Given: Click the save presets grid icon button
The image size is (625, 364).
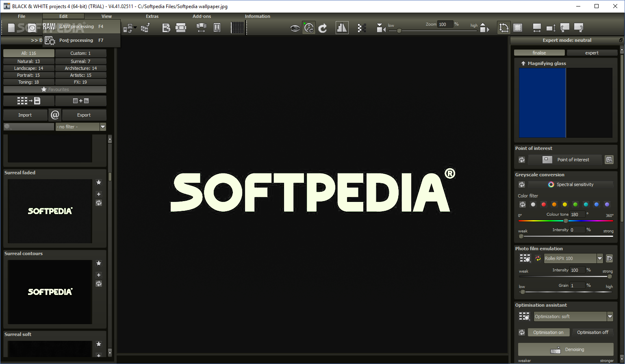Looking at the screenshot, I should (29, 101).
